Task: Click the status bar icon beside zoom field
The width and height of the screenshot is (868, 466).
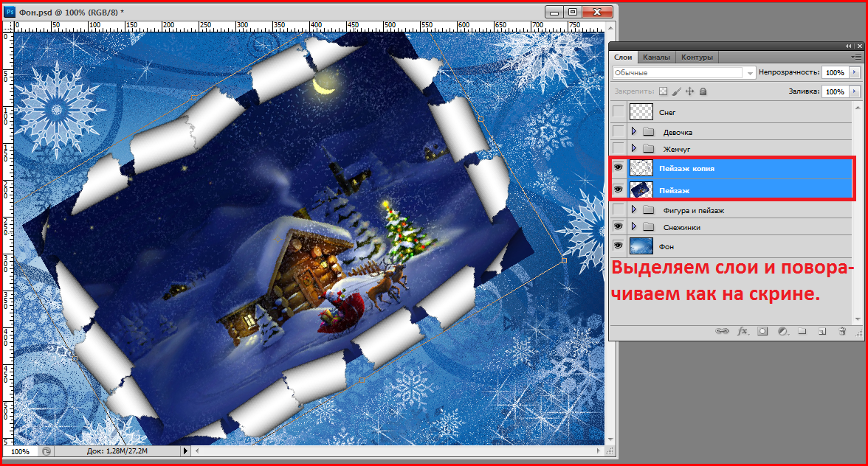Action: pos(46,451)
